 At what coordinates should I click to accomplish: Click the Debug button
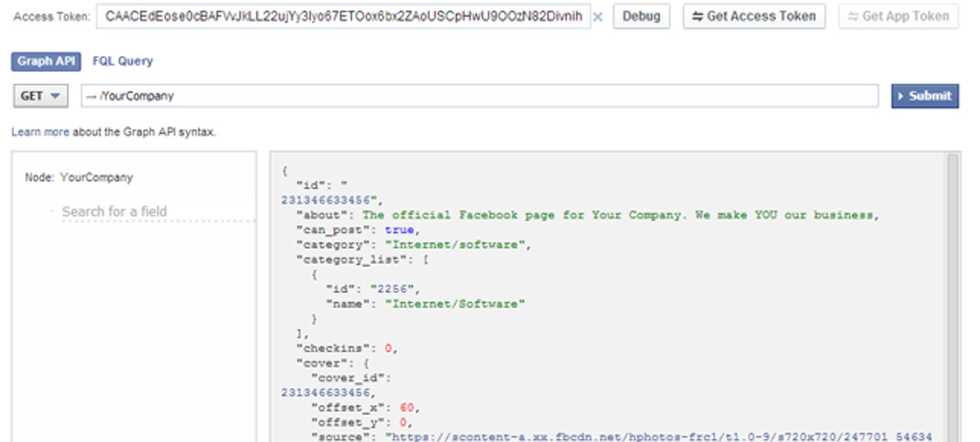pos(641,16)
